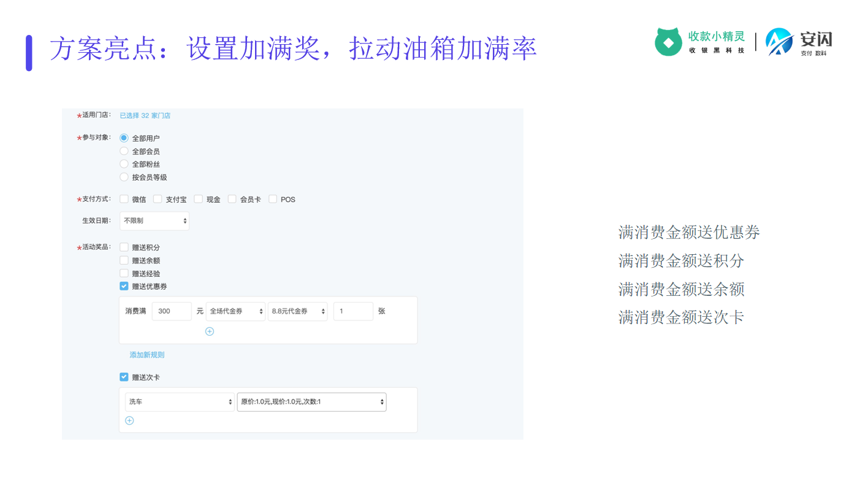Click the coupon quantity field showing 1
This screenshot has width=868, height=487.
click(x=353, y=311)
